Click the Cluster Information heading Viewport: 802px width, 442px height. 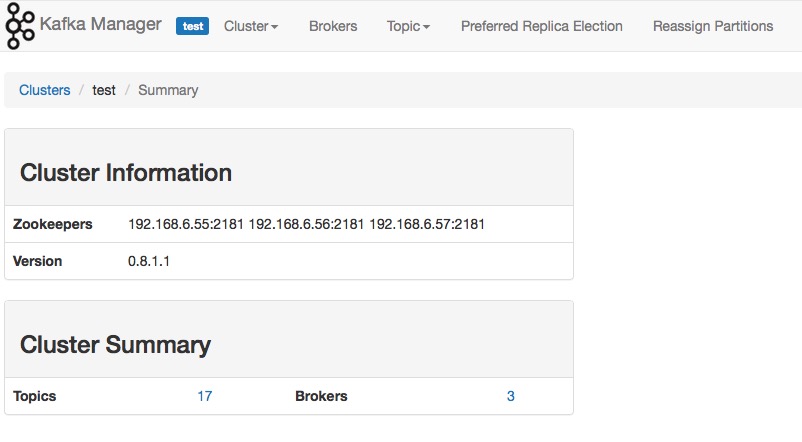[x=126, y=173]
